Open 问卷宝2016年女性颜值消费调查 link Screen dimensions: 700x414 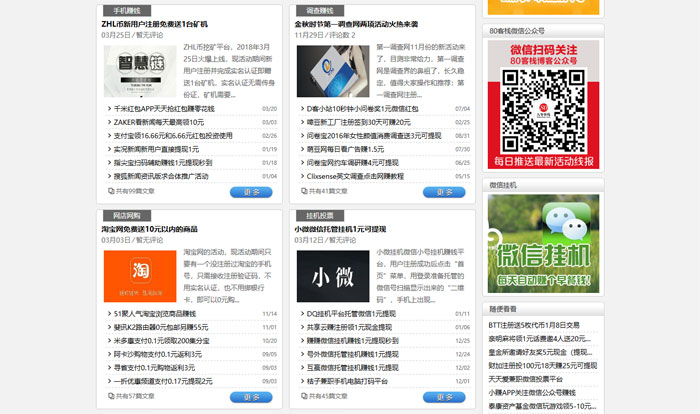click(374, 135)
